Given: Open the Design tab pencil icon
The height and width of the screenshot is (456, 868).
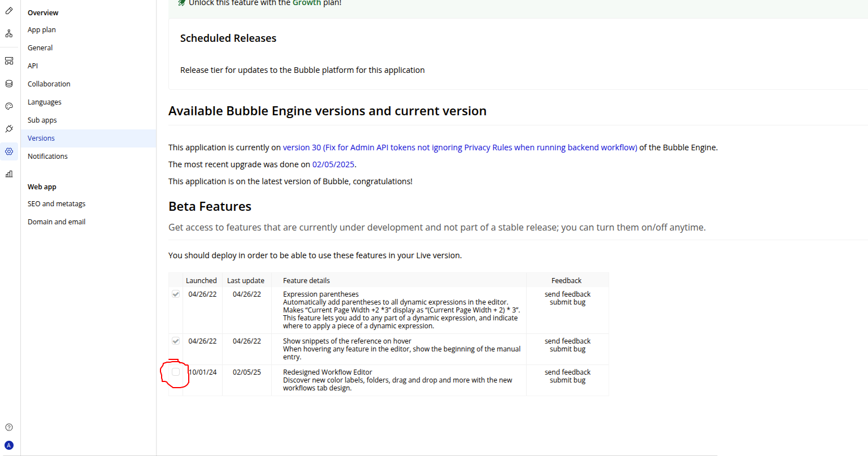Looking at the screenshot, I should (x=9, y=11).
